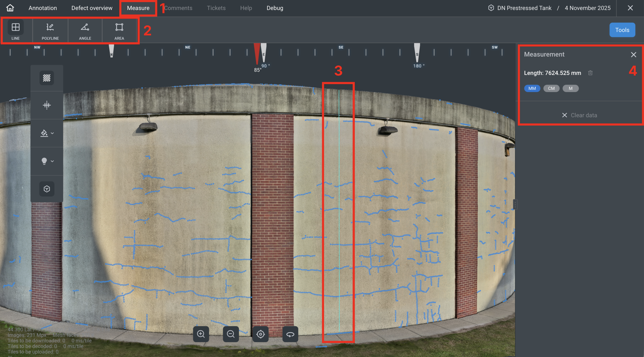
Task: Close the Measurement panel
Action: click(634, 55)
